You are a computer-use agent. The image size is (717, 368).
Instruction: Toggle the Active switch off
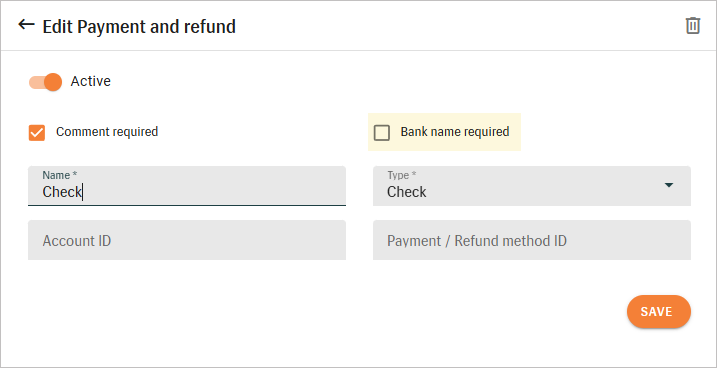coord(45,82)
